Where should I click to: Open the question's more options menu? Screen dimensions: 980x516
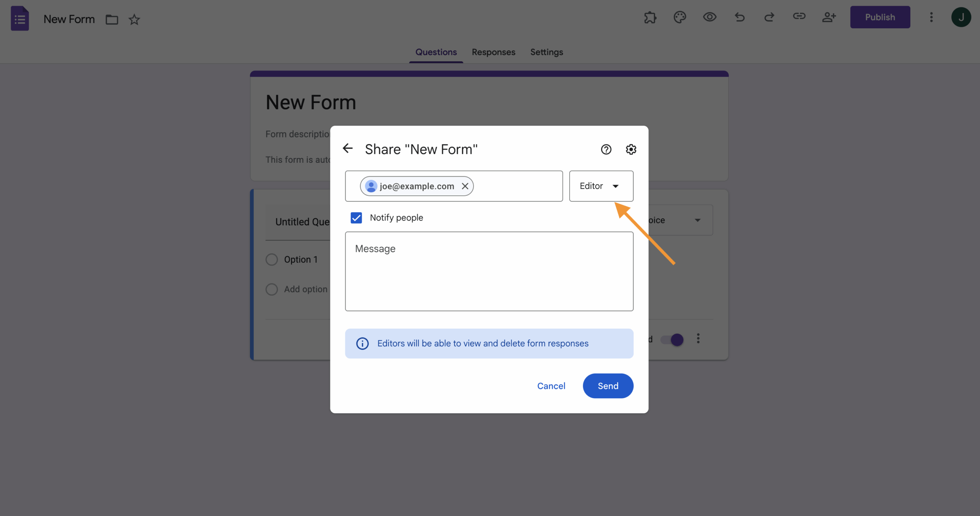click(x=698, y=339)
